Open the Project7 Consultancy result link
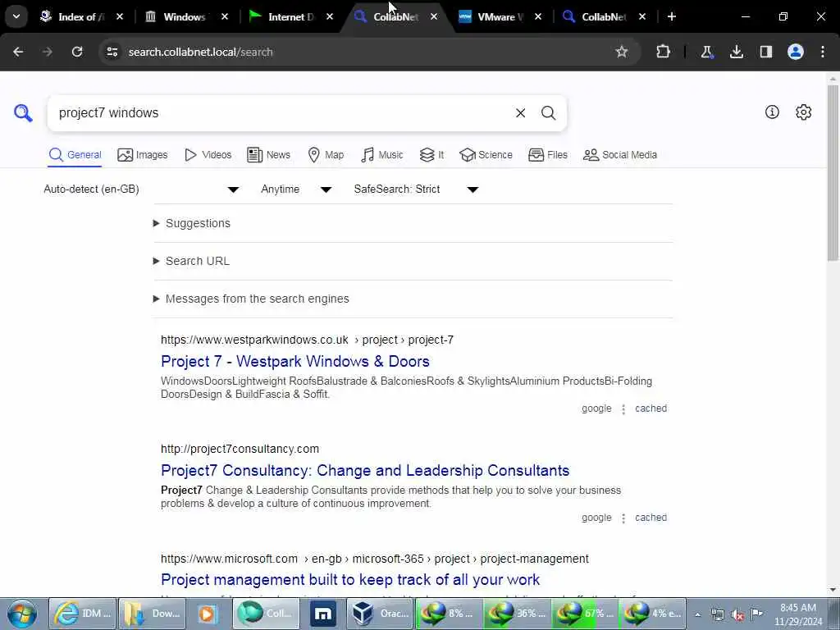 (x=365, y=470)
